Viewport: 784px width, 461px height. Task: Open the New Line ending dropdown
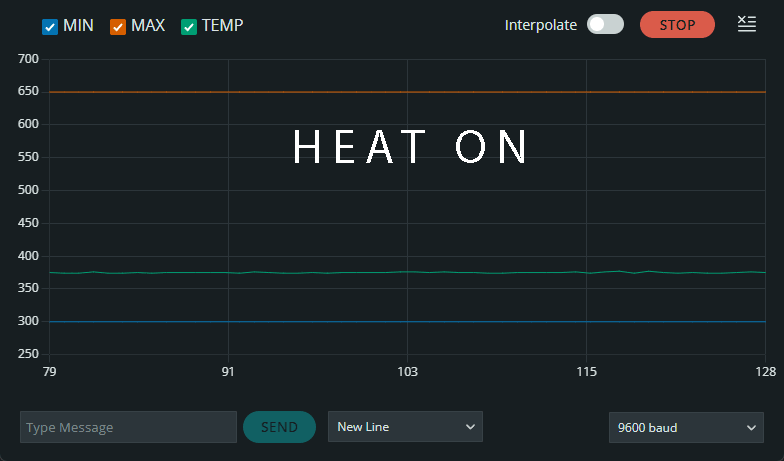405,426
